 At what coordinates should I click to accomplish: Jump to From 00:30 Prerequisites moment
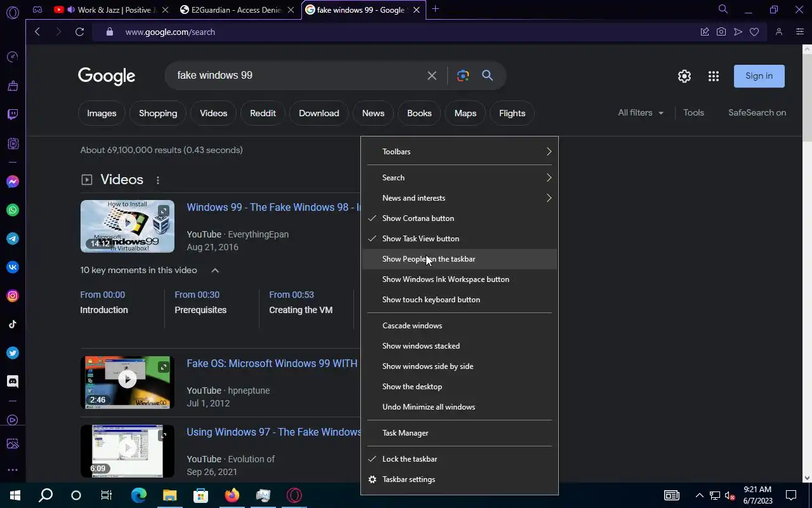200,303
